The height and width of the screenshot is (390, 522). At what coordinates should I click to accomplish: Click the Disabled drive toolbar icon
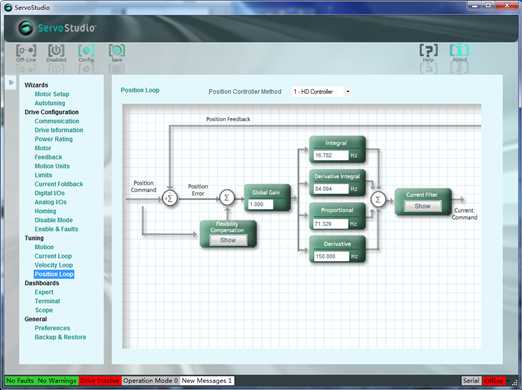[56, 53]
